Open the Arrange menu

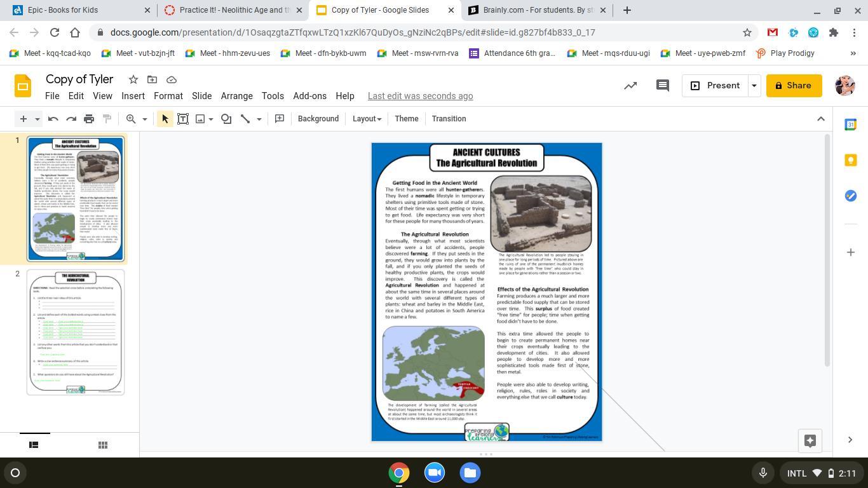(236, 96)
